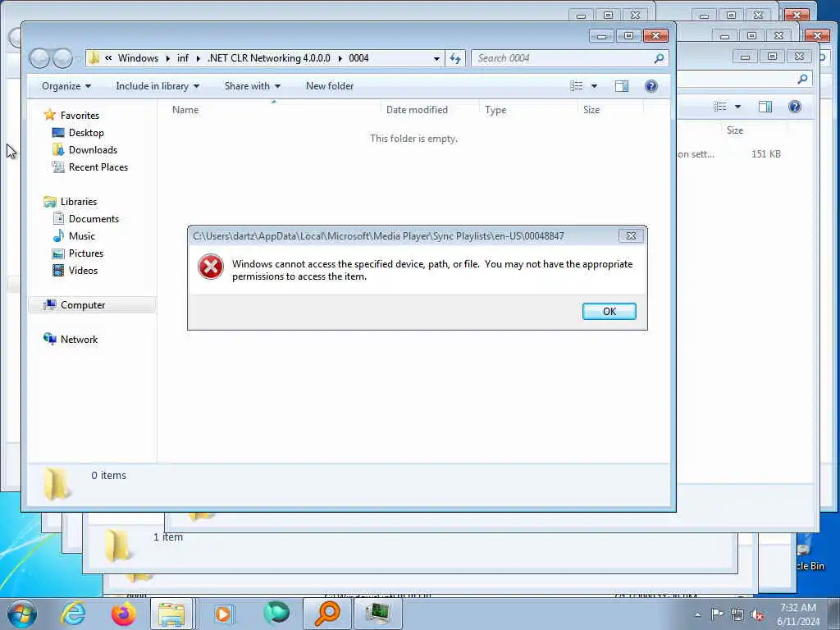Open the Videos library
The width and height of the screenshot is (840, 630).
click(x=83, y=271)
